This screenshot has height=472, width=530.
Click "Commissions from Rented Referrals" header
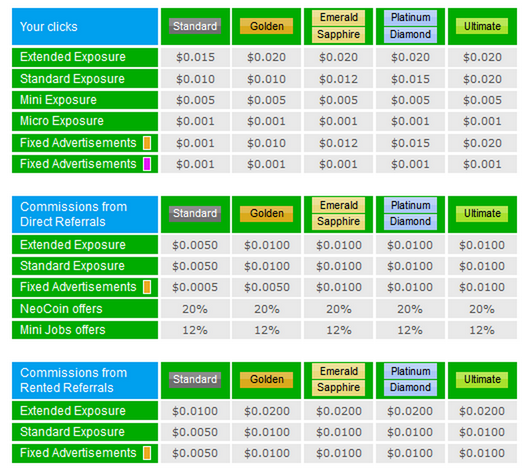(x=85, y=380)
